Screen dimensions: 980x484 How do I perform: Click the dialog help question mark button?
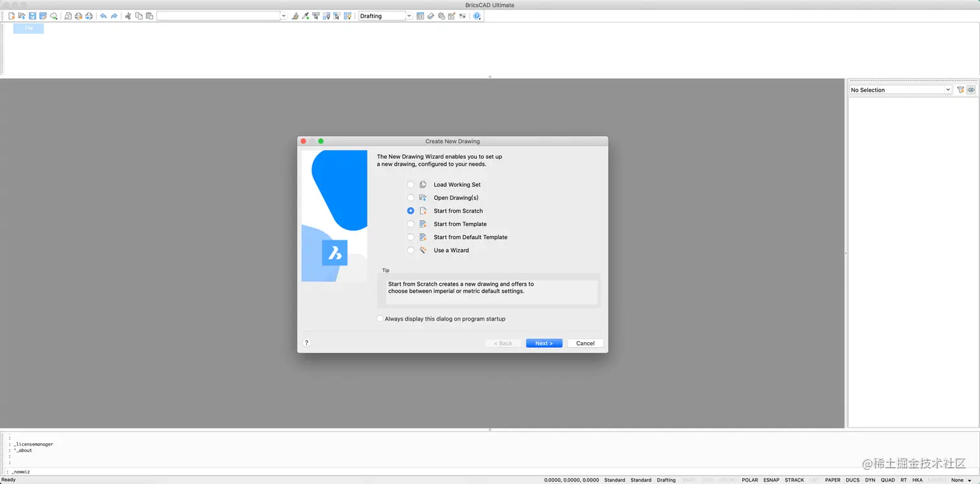pyautogui.click(x=307, y=343)
